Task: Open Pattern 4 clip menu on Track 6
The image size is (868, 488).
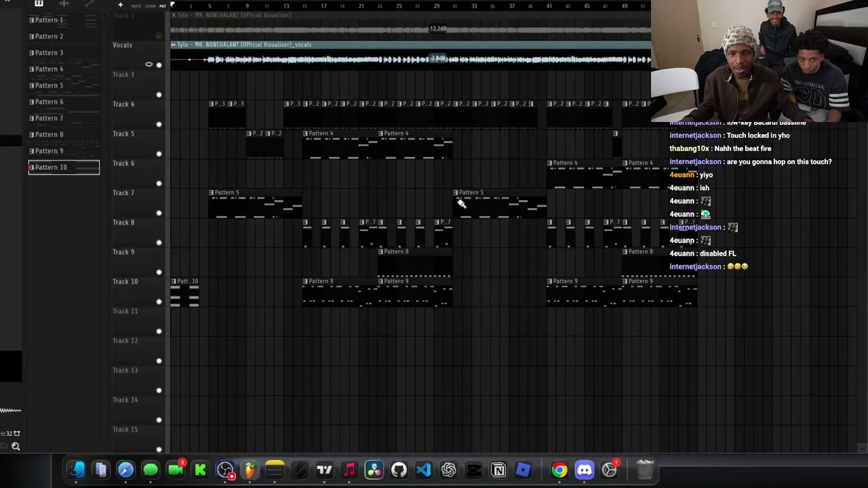Action: pos(550,163)
